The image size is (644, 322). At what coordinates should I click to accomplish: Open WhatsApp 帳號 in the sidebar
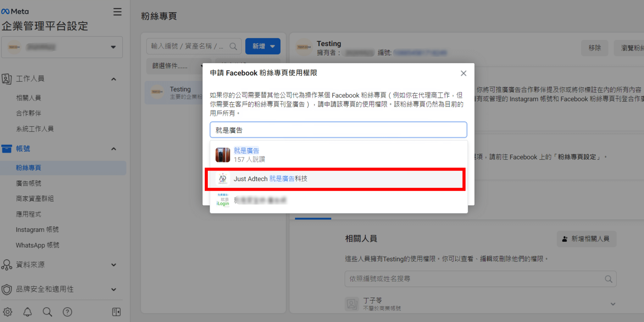click(37, 245)
